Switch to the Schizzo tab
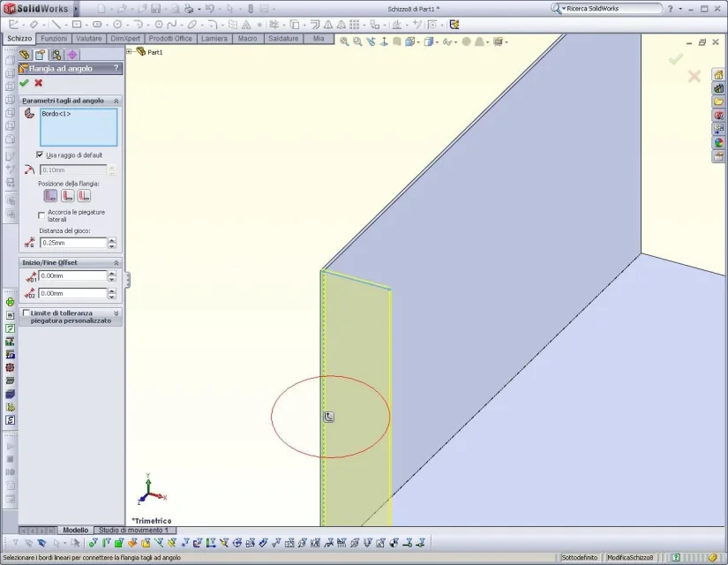 pos(19,39)
